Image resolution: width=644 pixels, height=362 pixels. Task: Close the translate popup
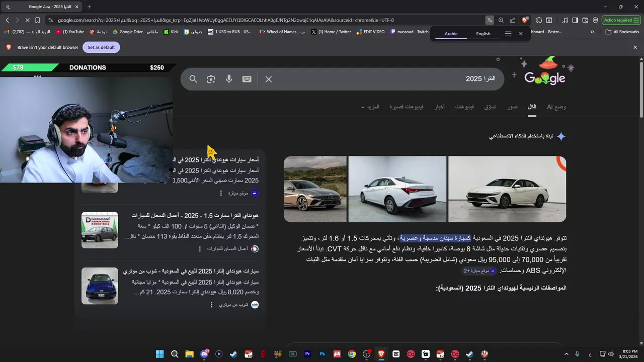click(521, 34)
